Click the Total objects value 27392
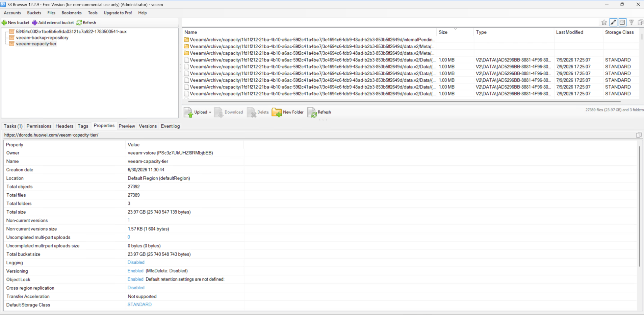This screenshot has width=644, height=315. click(x=134, y=187)
